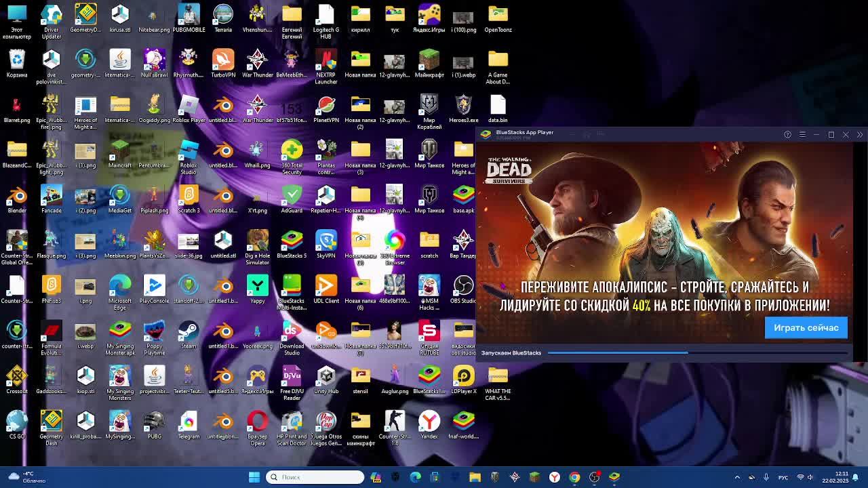
Task: Select the Браузер Opera desktop shortcut
Action: tap(258, 428)
